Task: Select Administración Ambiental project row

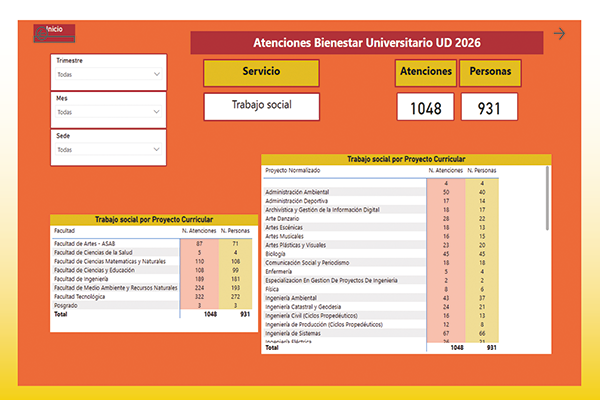Action: click(382, 192)
